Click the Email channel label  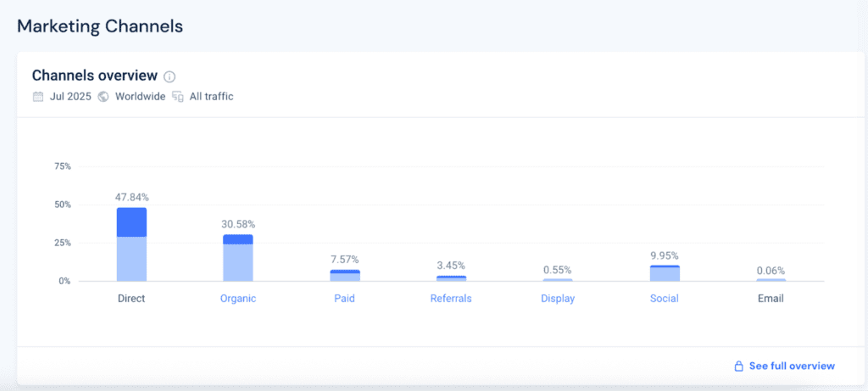pyautogui.click(x=771, y=298)
